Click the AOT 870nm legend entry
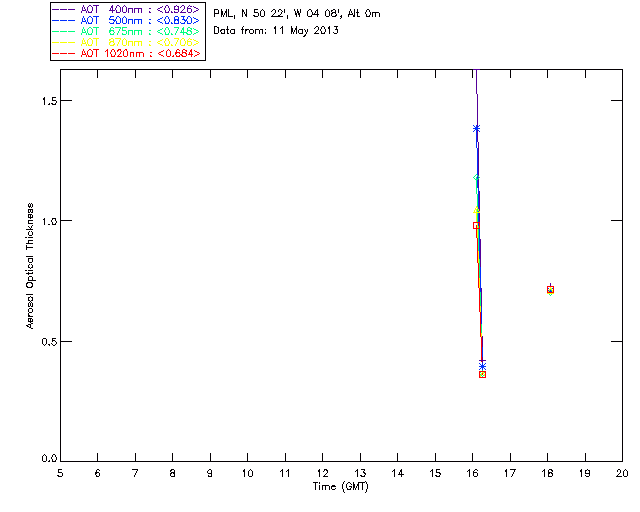Screen dimensions: 640x512 (126, 42)
